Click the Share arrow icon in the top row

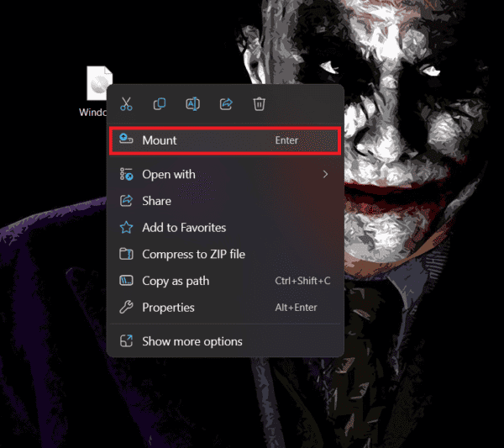coord(226,104)
